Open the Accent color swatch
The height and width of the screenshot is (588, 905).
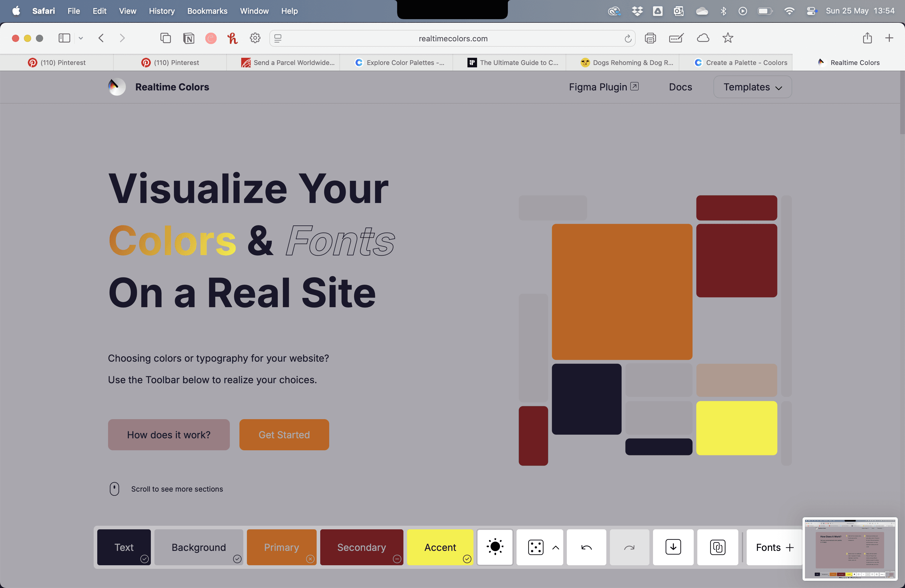(440, 547)
